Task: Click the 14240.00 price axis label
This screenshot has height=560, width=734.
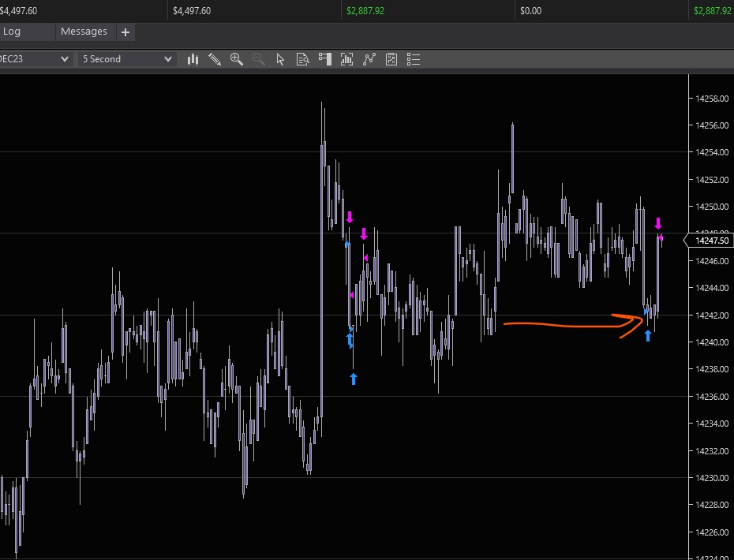Action: pyautogui.click(x=712, y=342)
